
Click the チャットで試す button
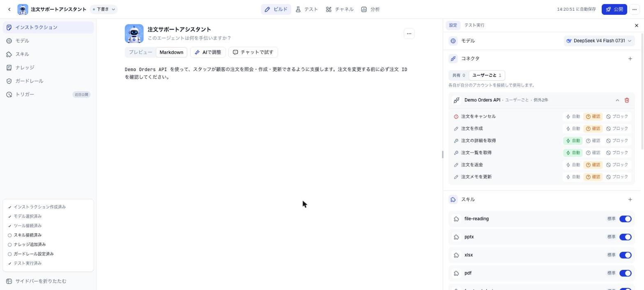(x=253, y=52)
